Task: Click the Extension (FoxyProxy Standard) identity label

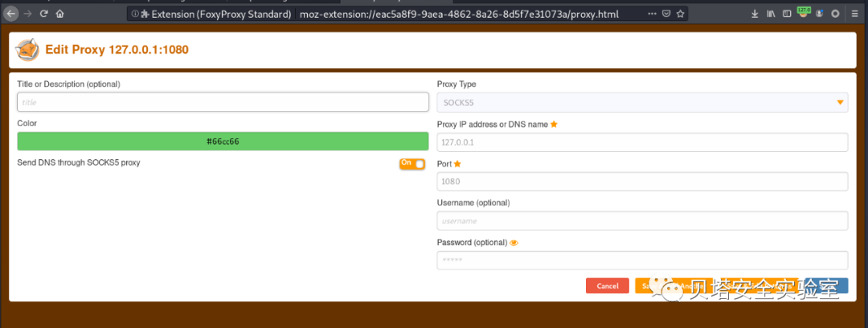Action: (x=222, y=14)
